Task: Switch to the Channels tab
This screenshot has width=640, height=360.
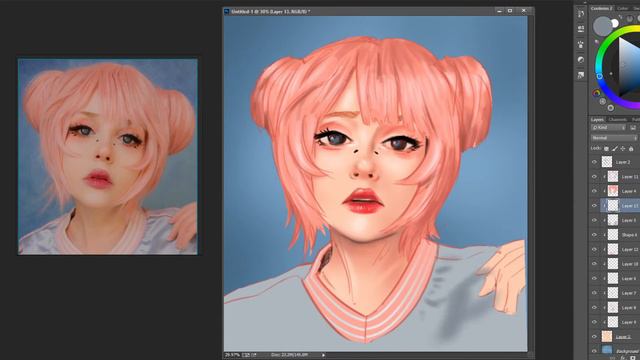Action: click(618, 120)
